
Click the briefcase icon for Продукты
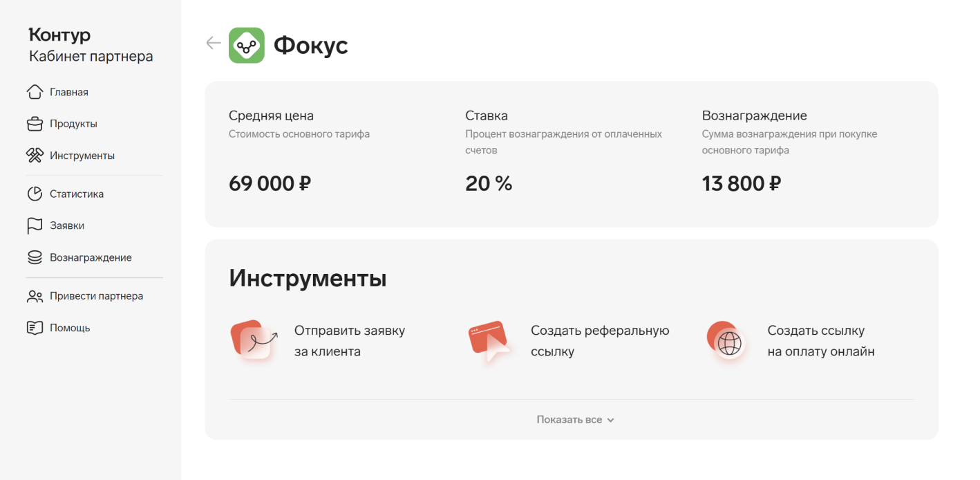pyautogui.click(x=35, y=124)
